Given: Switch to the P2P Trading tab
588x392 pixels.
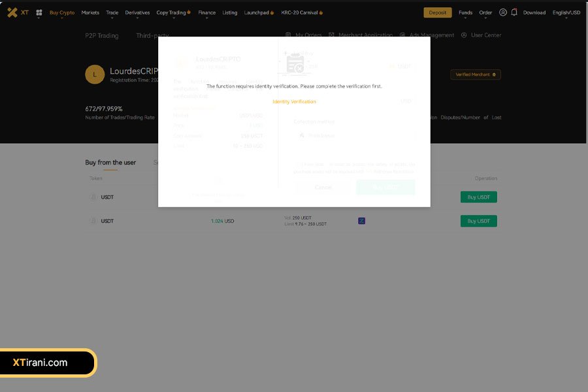Looking at the screenshot, I should coord(102,36).
